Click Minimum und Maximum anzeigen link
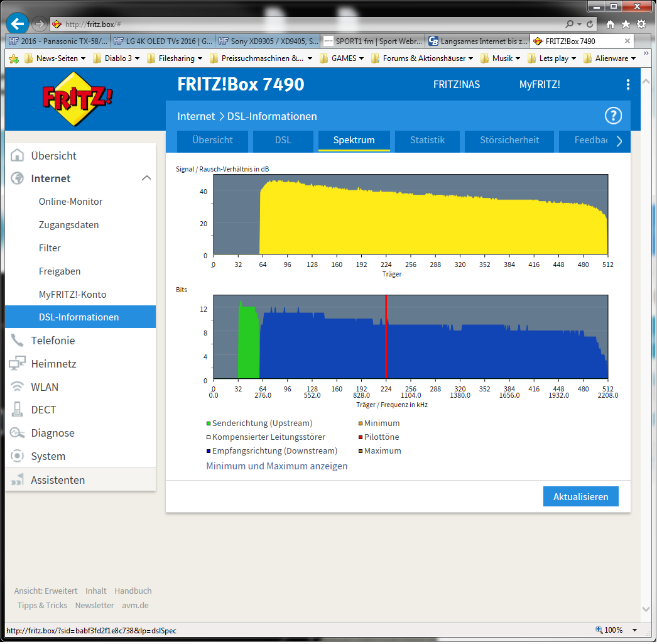Screen dimensions: 657x644 click(x=276, y=466)
